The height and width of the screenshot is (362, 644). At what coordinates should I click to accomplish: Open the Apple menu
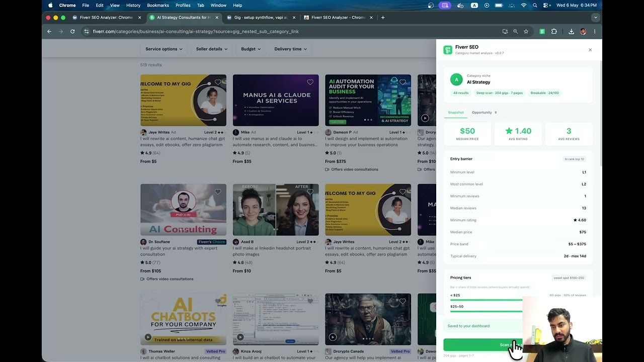50,5
